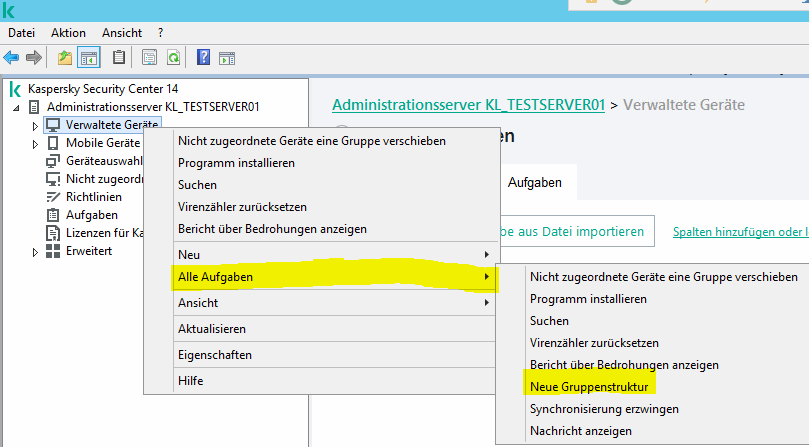Click Virenzähler zurücksetzen in first context menu

click(x=242, y=207)
